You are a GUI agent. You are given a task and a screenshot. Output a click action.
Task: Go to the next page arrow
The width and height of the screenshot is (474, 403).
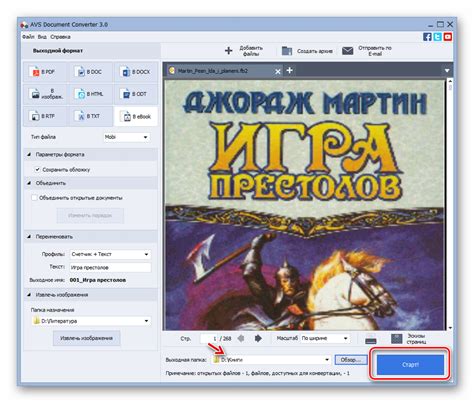pyautogui.click(x=258, y=338)
